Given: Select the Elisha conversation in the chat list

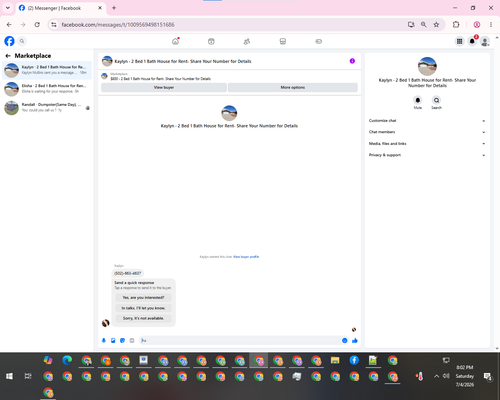Looking at the screenshot, I should (x=47, y=89).
